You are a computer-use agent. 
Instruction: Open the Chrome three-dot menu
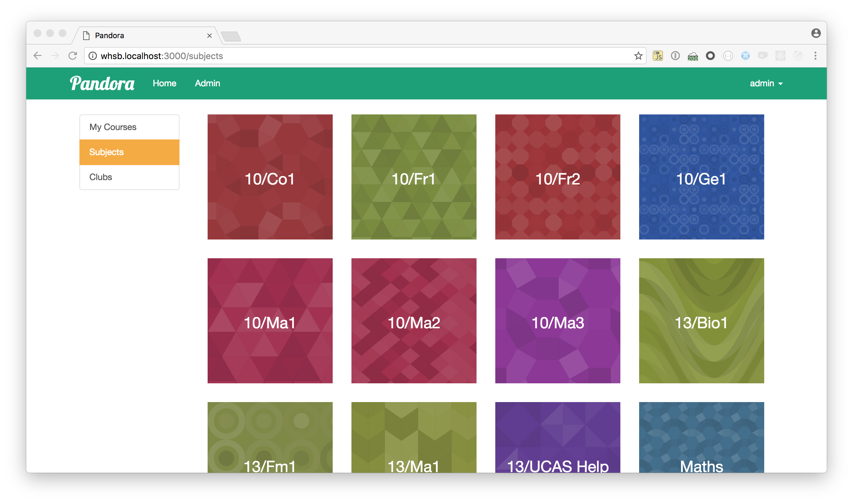(815, 56)
